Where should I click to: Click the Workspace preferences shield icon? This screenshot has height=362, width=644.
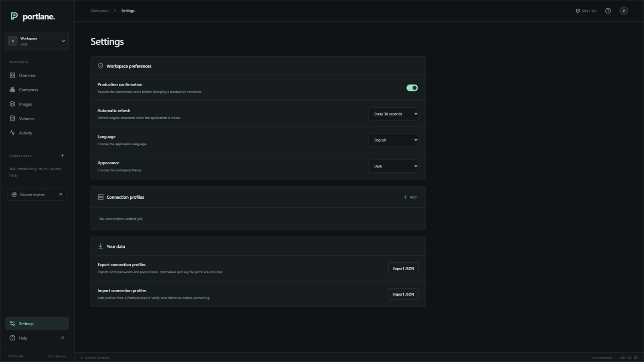[100, 66]
